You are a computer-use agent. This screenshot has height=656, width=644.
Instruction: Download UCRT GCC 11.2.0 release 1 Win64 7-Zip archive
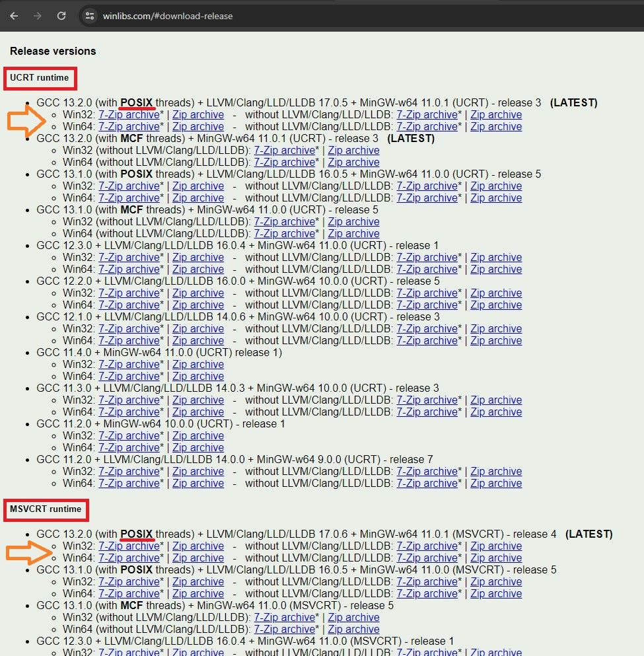129,447
